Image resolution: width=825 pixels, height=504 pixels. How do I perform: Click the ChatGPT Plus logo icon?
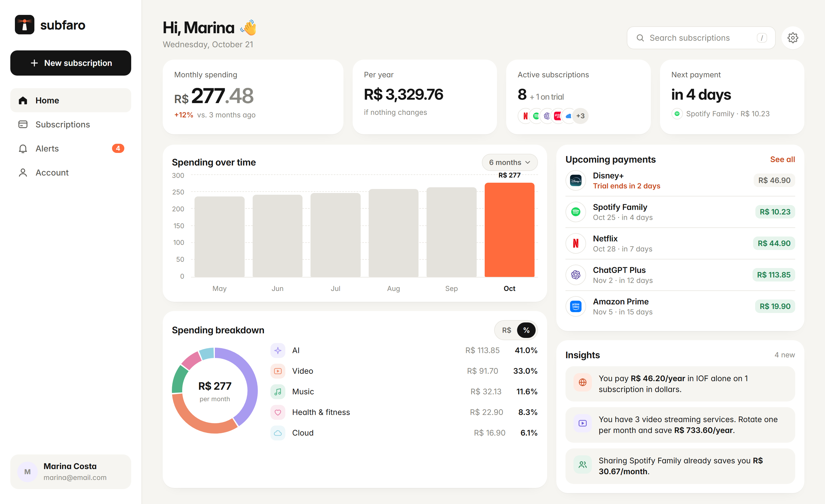coord(575,275)
